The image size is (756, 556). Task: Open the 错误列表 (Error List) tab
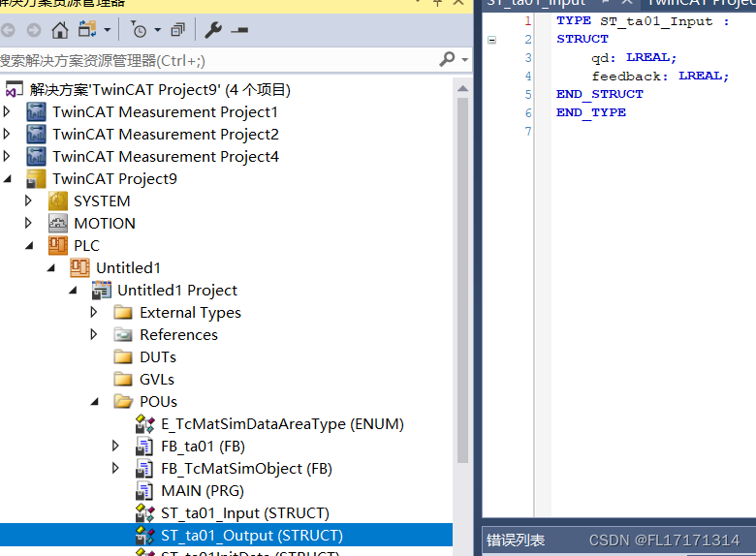[516, 541]
